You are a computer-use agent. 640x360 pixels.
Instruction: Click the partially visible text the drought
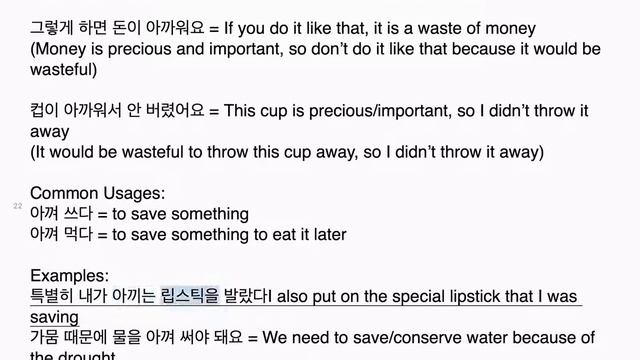point(73,355)
